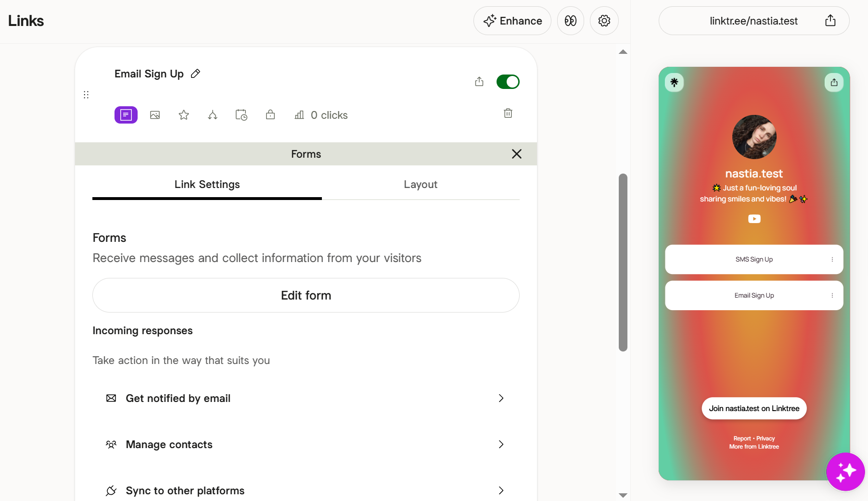Viewport: 868px width, 501px height.
Task: Click the Report link in preview
Action: [742, 438]
